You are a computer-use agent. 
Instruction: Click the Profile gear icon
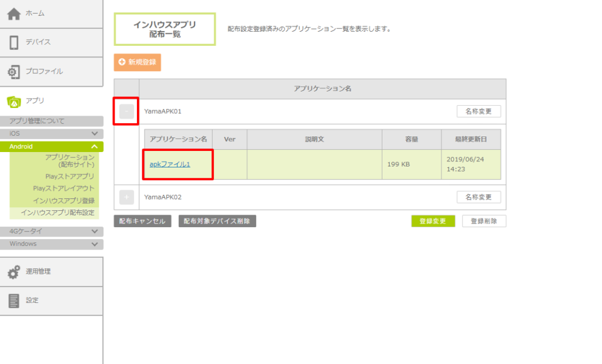[x=14, y=72]
